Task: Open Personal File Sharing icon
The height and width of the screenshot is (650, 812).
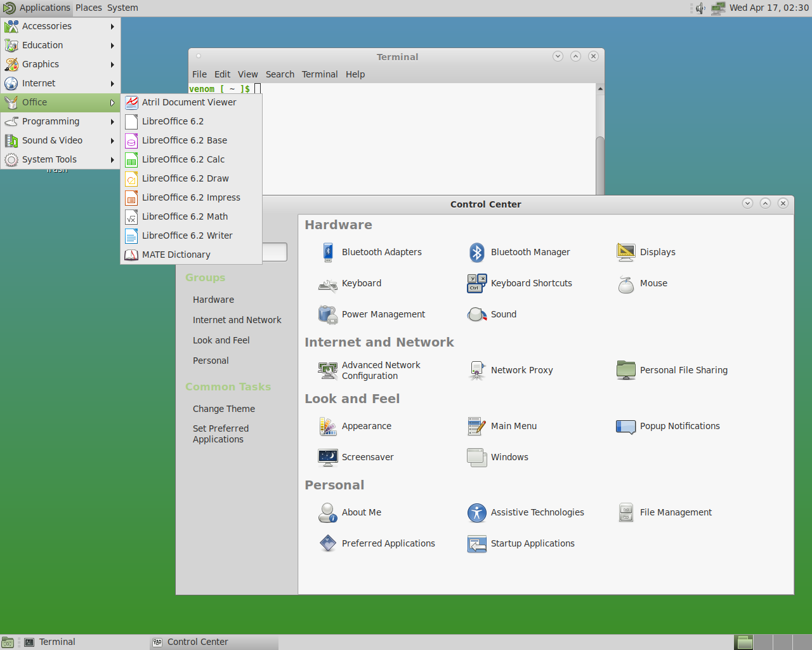Action: point(626,370)
